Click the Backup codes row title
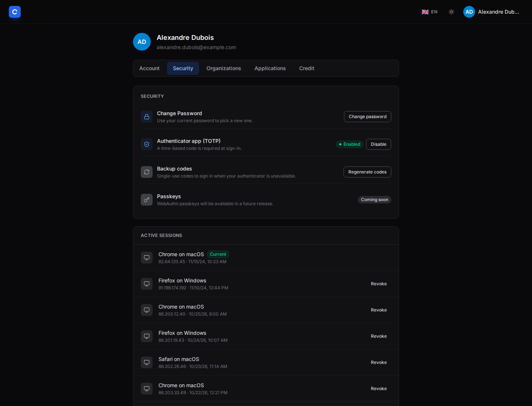532x406 pixels. 174,169
